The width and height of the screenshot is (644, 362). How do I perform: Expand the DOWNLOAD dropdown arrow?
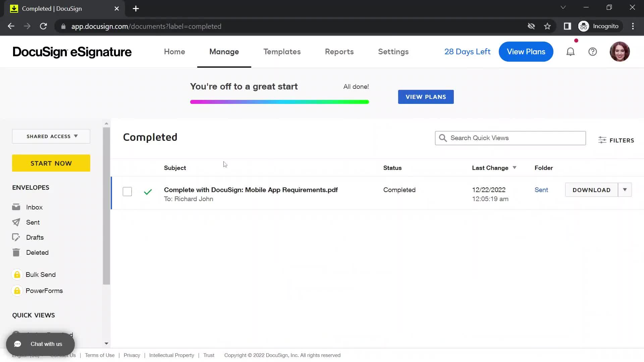click(x=625, y=190)
